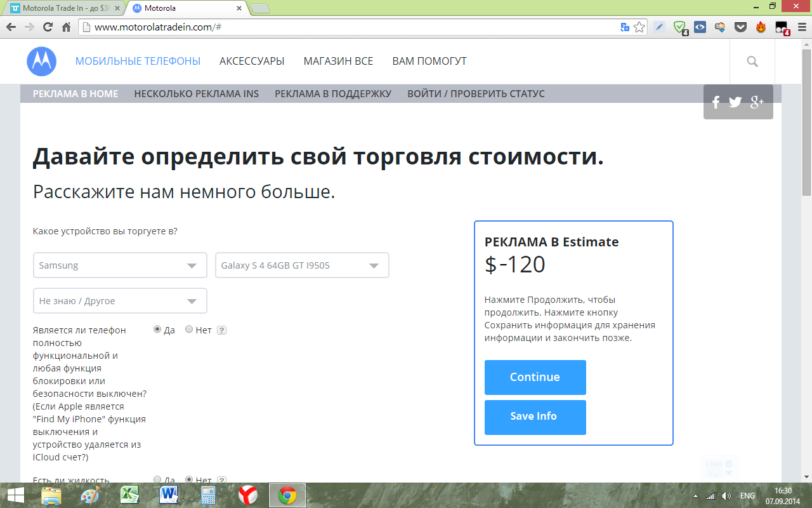Launch Yandex Browser from the taskbar
812x508 pixels.
[x=247, y=495]
